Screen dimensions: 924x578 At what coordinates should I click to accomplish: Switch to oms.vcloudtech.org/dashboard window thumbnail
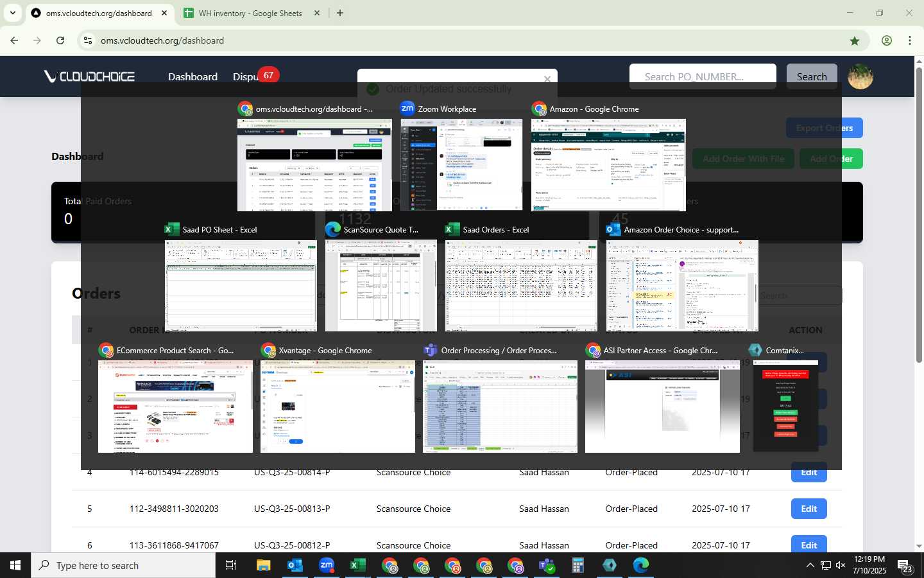314,164
